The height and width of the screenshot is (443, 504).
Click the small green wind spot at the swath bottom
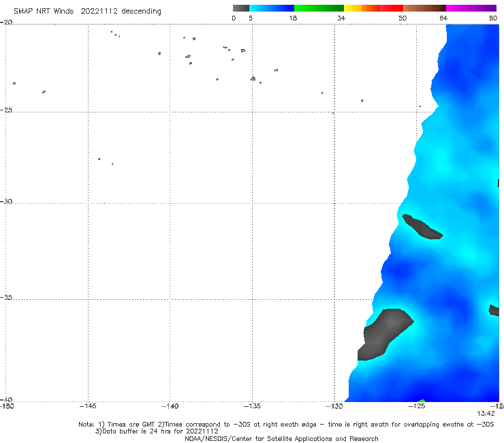coord(422,401)
